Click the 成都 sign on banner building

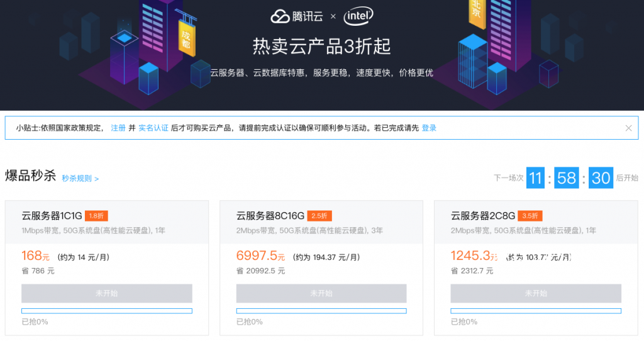pos(186,38)
